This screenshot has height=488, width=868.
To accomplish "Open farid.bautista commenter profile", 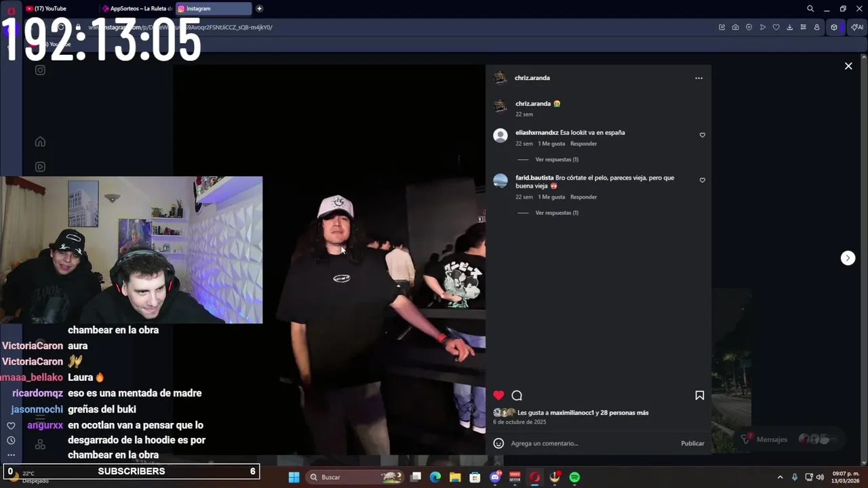I will [534, 178].
